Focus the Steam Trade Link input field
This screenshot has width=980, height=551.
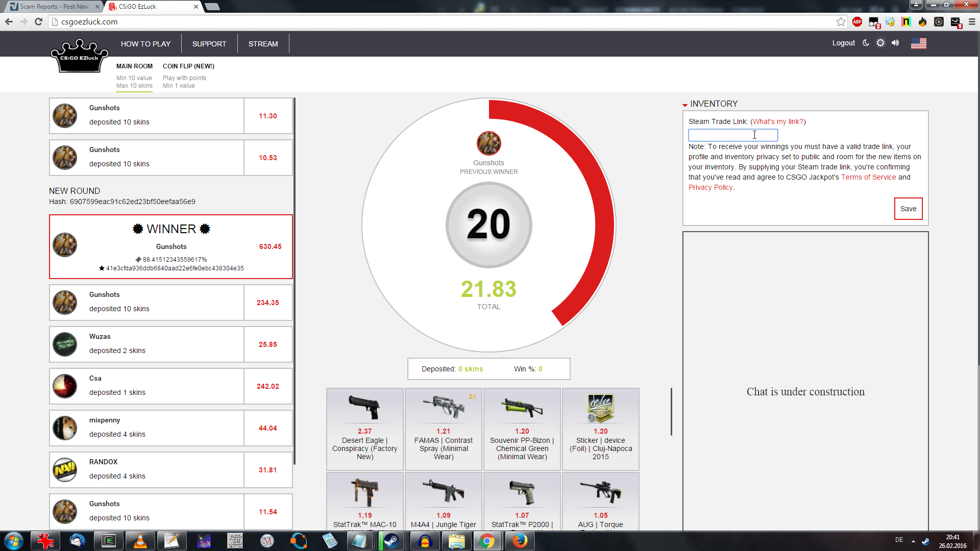click(x=732, y=135)
